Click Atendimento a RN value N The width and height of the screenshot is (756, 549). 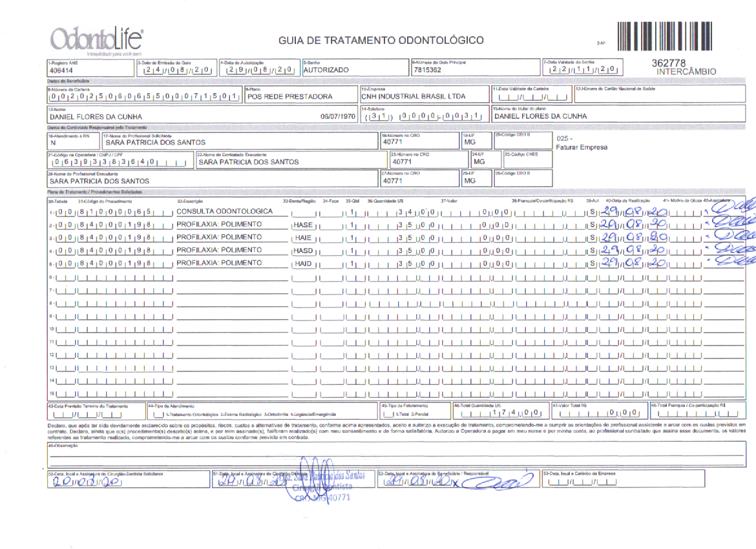point(53,143)
